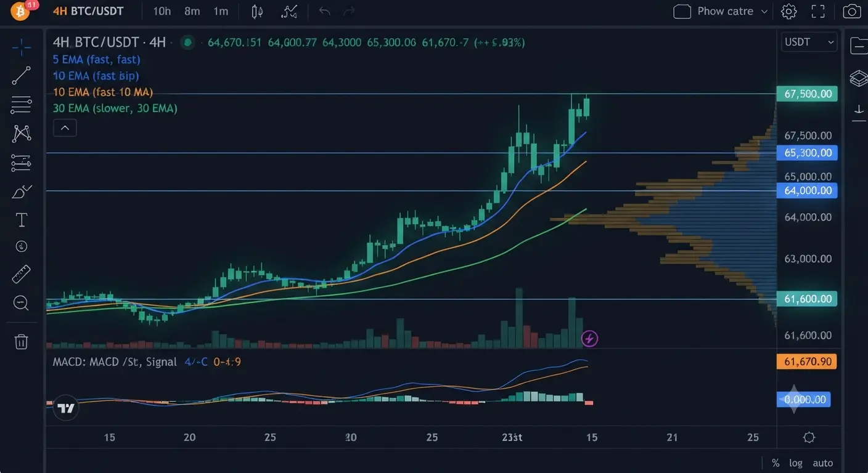This screenshot has width=868, height=473.
Task: Take a chart snapshot with camera icon
Action: 852,11
